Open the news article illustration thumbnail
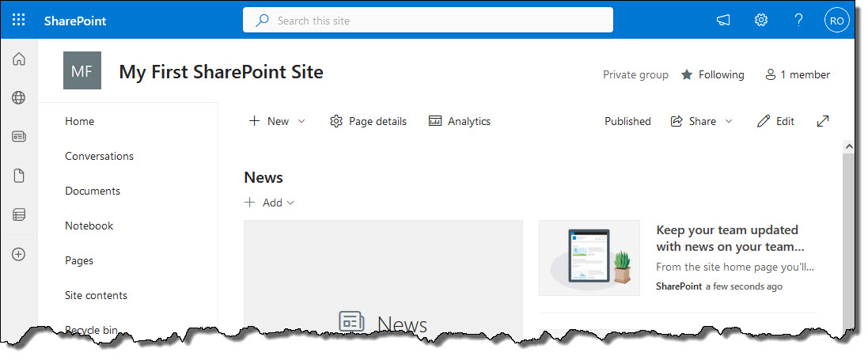Screen dimensions: 868x360 (589, 258)
